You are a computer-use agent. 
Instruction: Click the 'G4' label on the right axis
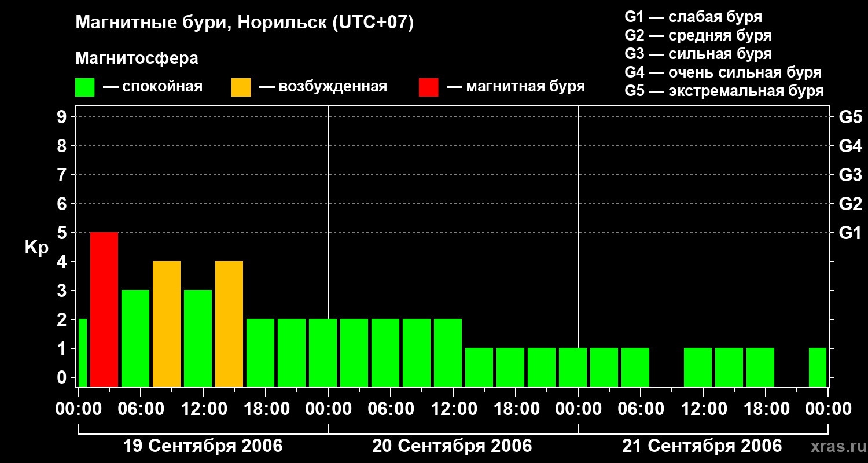[851, 146]
